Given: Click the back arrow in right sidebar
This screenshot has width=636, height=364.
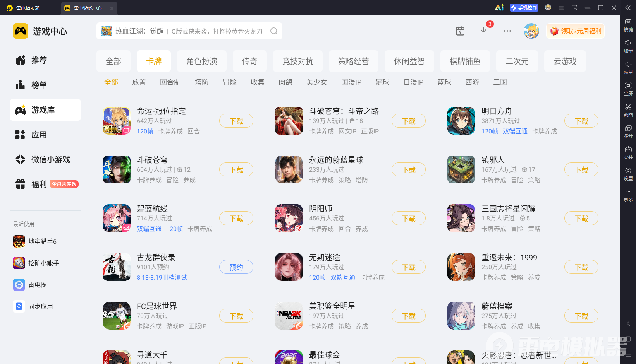Looking at the screenshot, I should (x=628, y=323).
